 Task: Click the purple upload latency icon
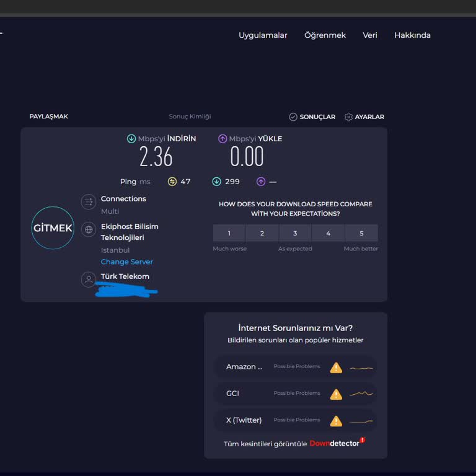[261, 182]
